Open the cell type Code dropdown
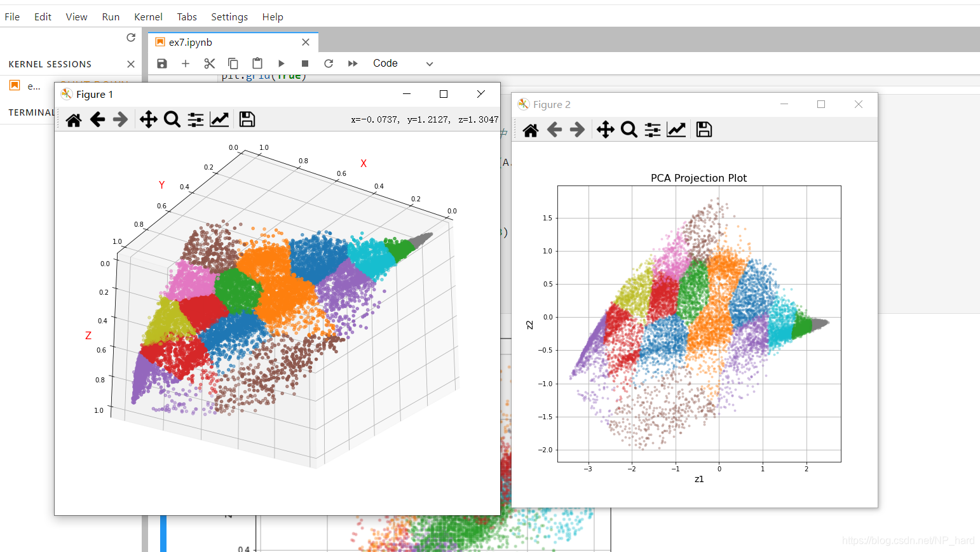The width and height of the screenshot is (980, 552). (403, 64)
